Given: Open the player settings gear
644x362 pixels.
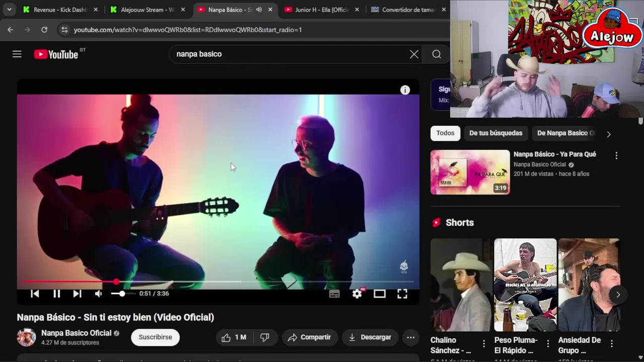Looking at the screenshot, I should [357, 294].
